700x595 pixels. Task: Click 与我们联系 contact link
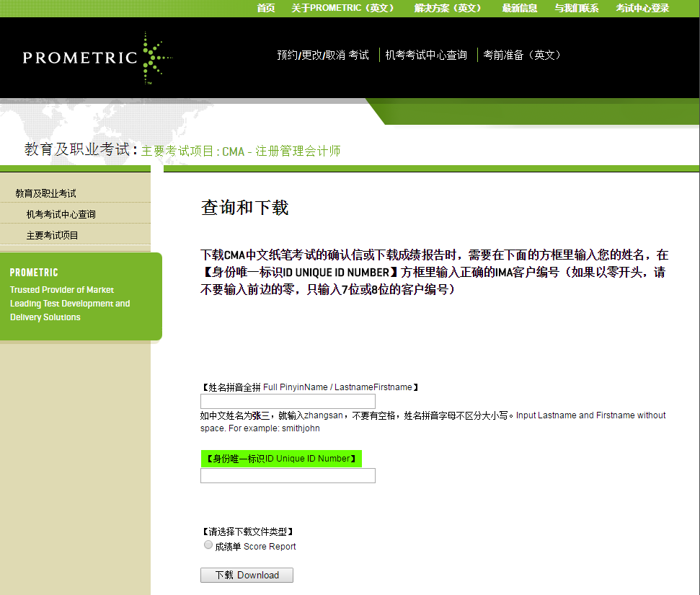(x=576, y=8)
